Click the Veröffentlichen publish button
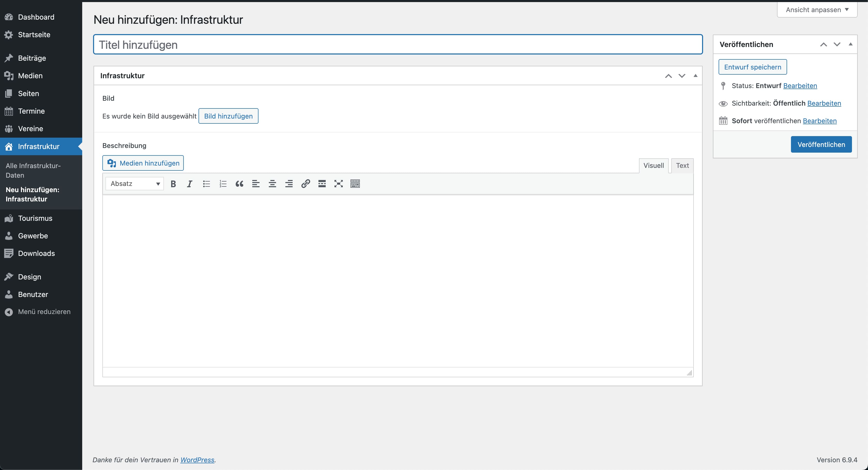Screen dimensions: 868x470 (821, 144)
